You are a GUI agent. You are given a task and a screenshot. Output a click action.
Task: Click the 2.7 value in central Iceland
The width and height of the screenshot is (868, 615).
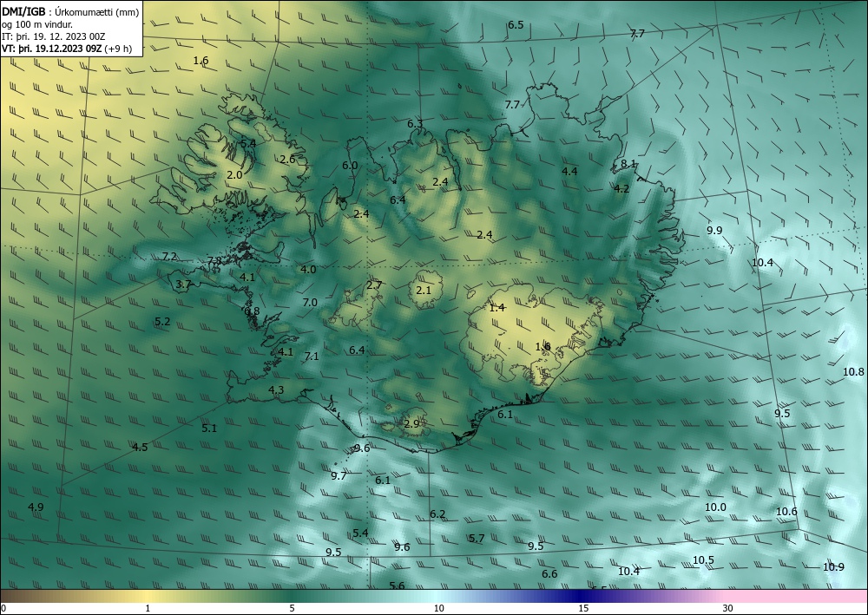(x=374, y=285)
